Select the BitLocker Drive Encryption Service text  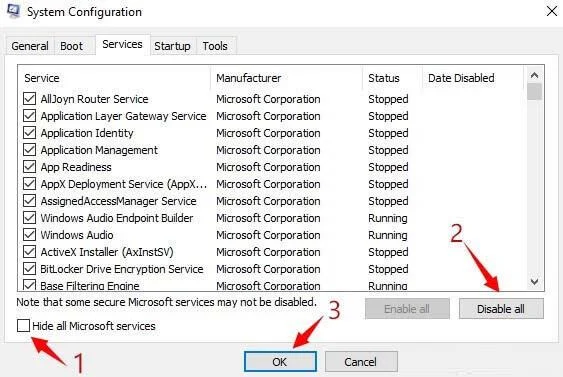click(x=122, y=269)
